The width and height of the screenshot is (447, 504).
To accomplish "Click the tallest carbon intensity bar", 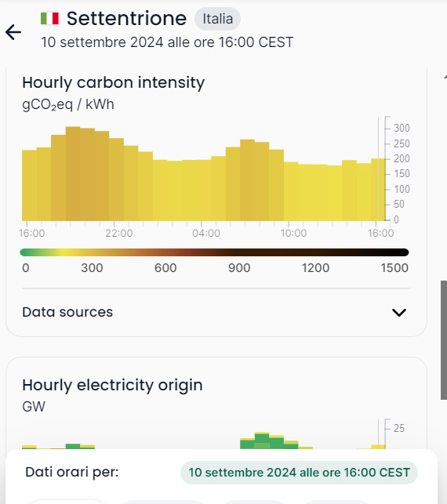I will click(x=73, y=173).
